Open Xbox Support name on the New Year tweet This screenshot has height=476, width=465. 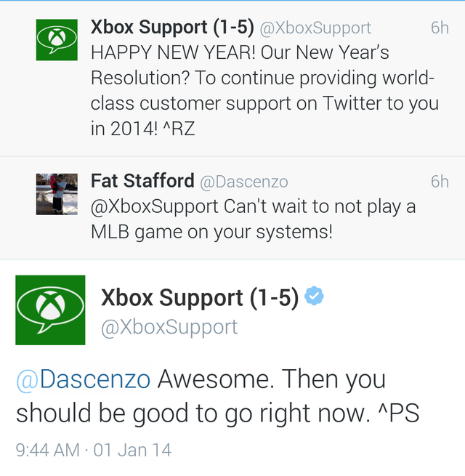click(172, 28)
